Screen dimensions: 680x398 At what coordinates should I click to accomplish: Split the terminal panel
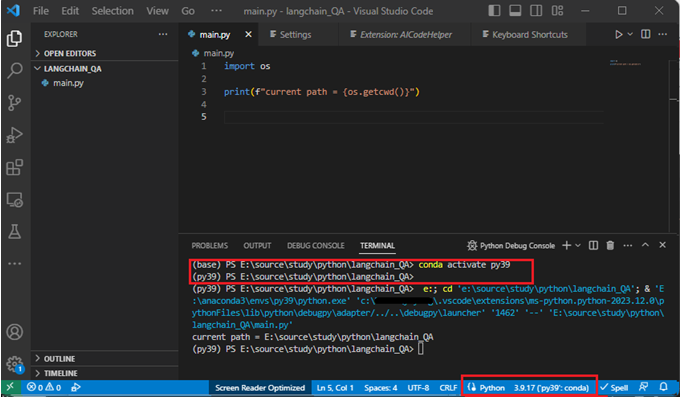(593, 245)
